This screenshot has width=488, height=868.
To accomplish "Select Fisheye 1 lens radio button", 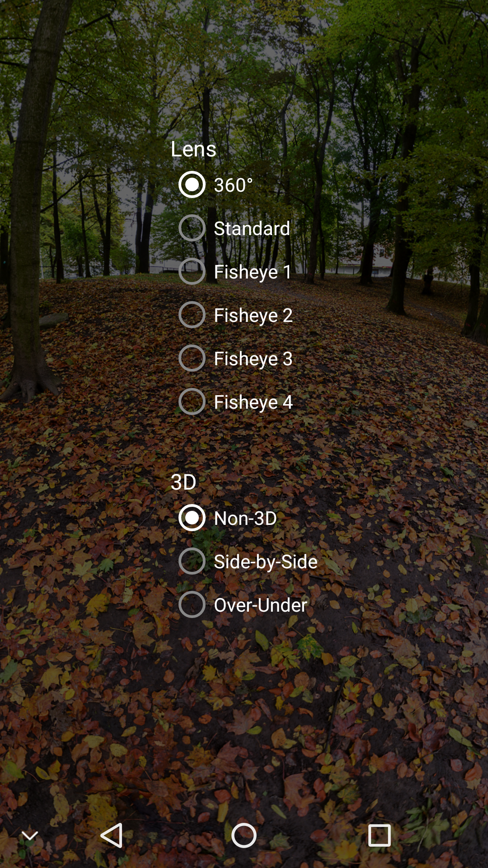I will click(x=192, y=272).
